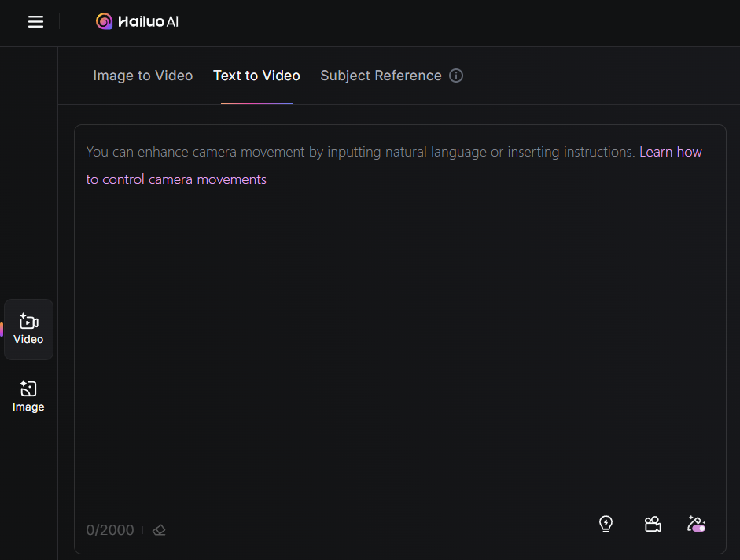The width and height of the screenshot is (740, 560).
Task: Open the Subject Reference tab
Action: pyautogui.click(x=381, y=76)
